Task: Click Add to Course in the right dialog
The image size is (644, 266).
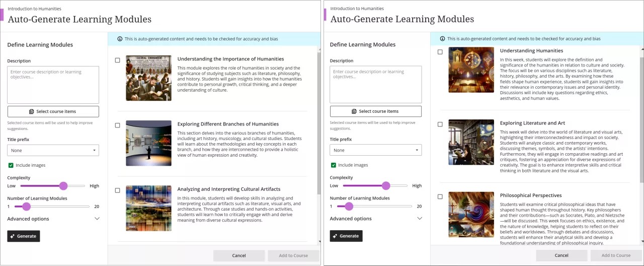Action: pos(615,255)
